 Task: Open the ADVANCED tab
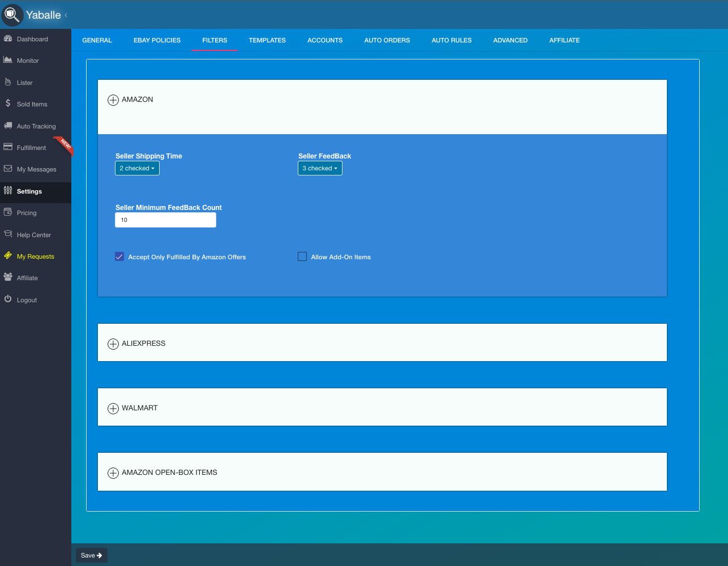point(510,40)
